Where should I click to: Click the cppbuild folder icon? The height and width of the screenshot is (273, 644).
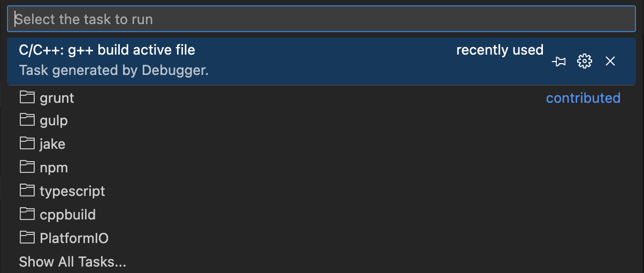pos(26,215)
